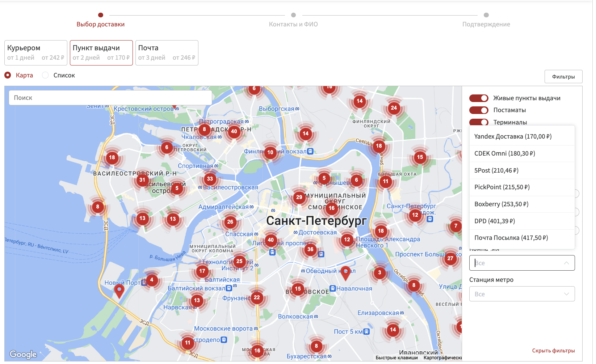The image size is (596, 364).
Task: Focus the Поиск search field
Action: pos(110,98)
